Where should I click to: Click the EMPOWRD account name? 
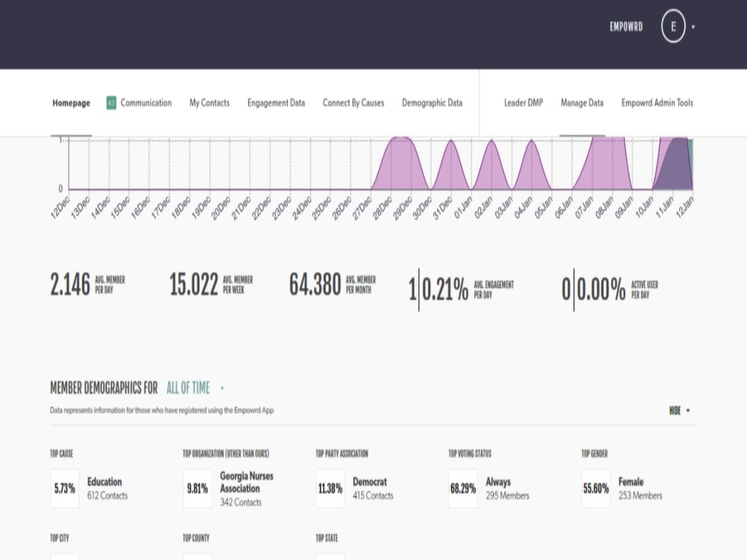626,27
